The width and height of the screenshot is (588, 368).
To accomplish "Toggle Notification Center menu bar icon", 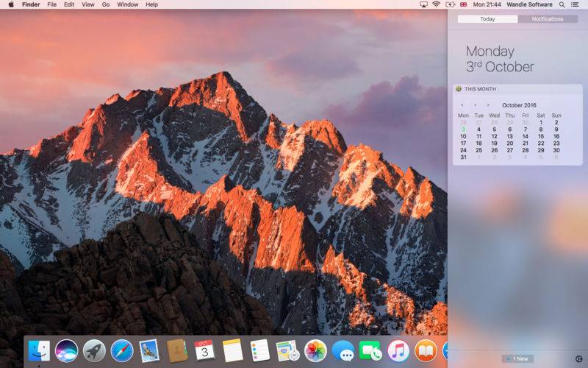I will (576, 4).
